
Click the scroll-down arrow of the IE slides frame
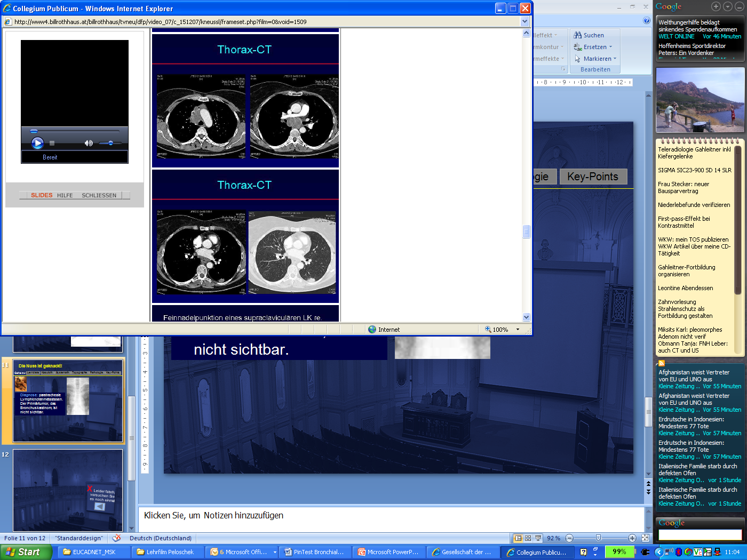point(526,317)
